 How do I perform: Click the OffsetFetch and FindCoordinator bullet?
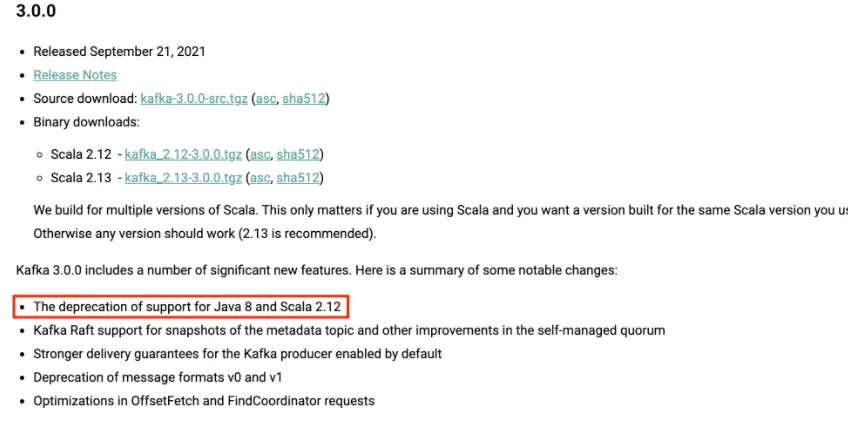(x=204, y=401)
